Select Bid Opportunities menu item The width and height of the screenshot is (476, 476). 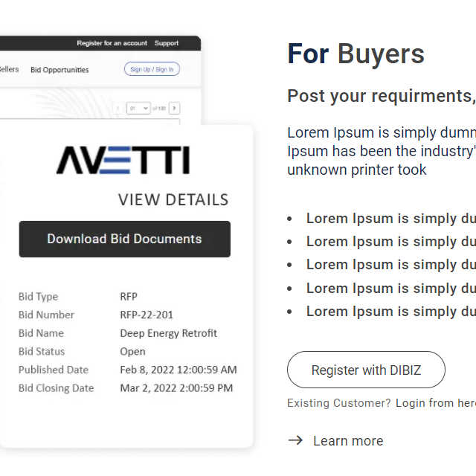[59, 70]
